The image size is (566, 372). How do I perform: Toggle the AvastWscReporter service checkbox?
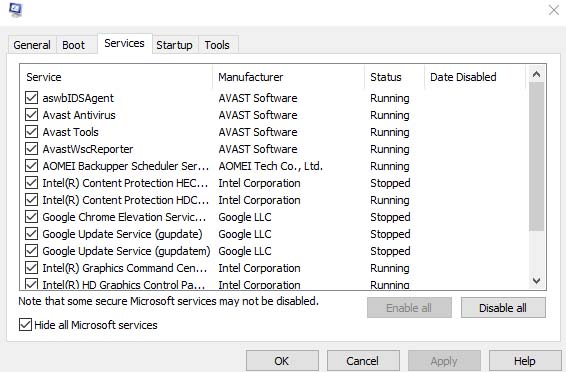click(x=31, y=148)
